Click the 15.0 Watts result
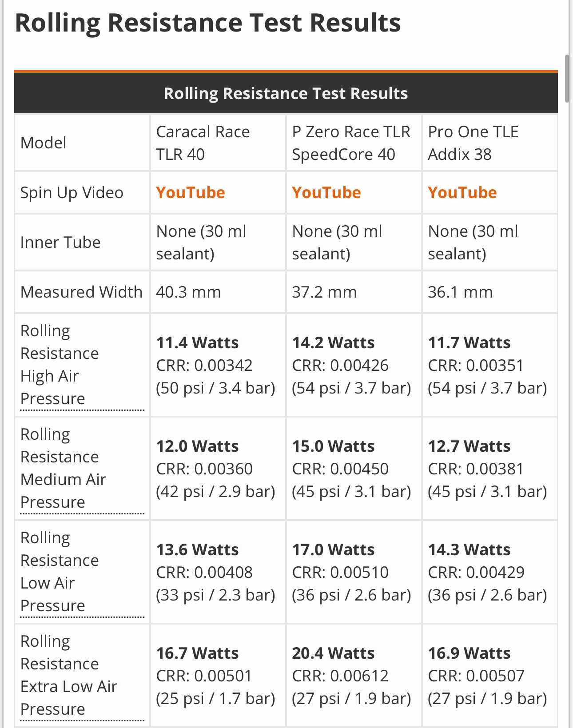The height and width of the screenshot is (728, 573). 333,446
